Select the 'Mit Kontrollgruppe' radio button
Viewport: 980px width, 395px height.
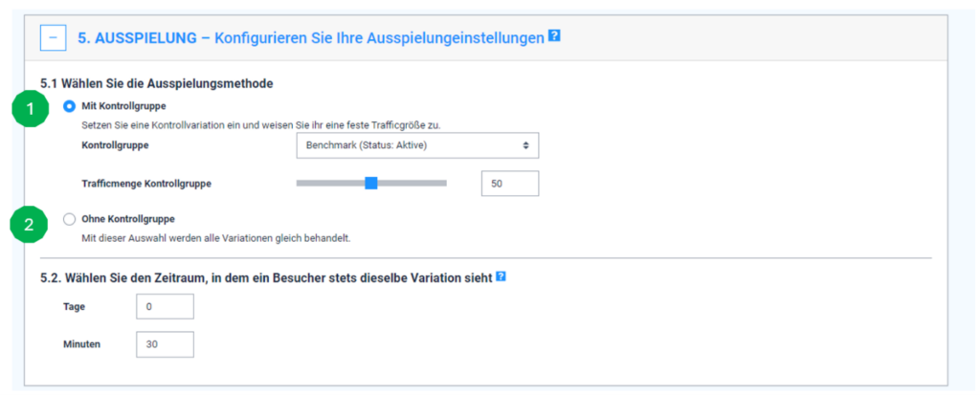pos(69,106)
